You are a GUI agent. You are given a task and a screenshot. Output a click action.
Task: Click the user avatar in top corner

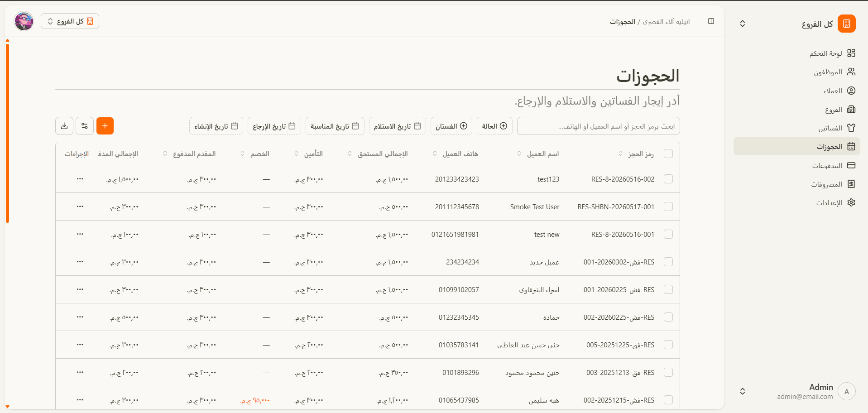tap(24, 21)
